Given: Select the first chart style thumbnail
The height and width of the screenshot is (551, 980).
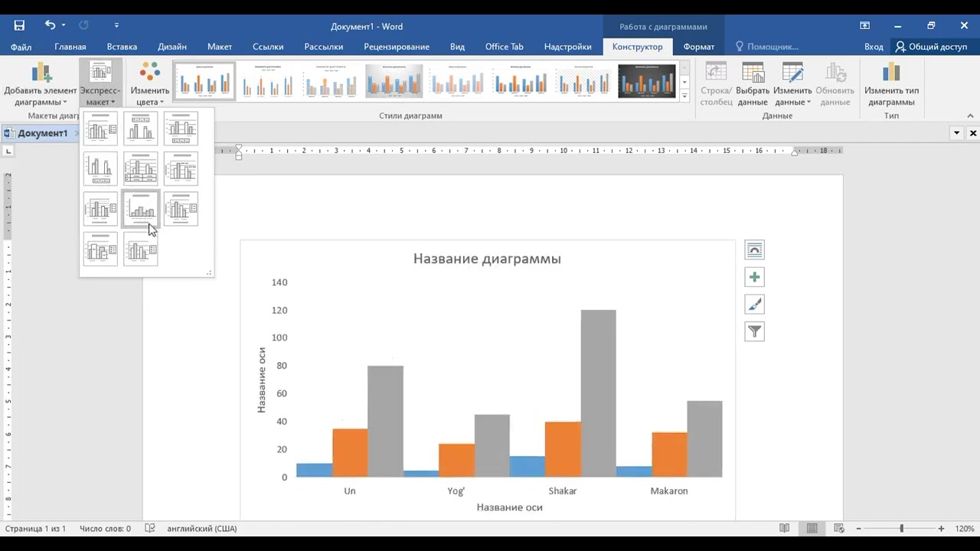Looking at the screenshot, I should tap(204, 81).
